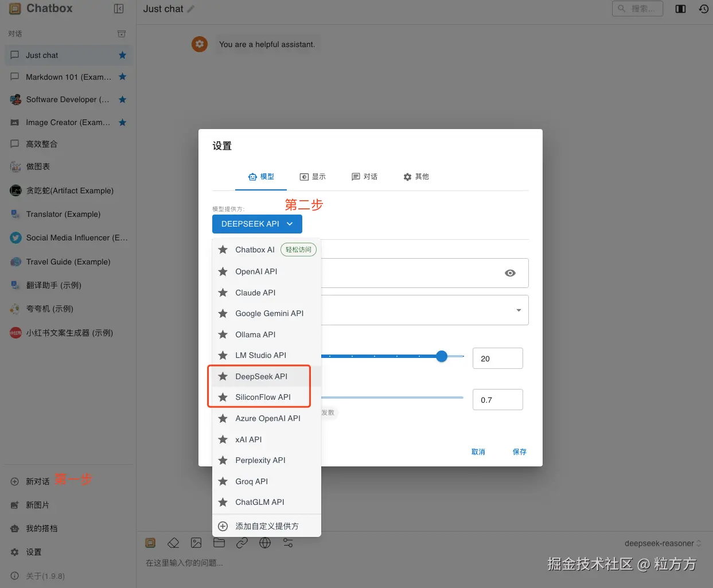Unstar the Image Creator conversation

point(122,122)
